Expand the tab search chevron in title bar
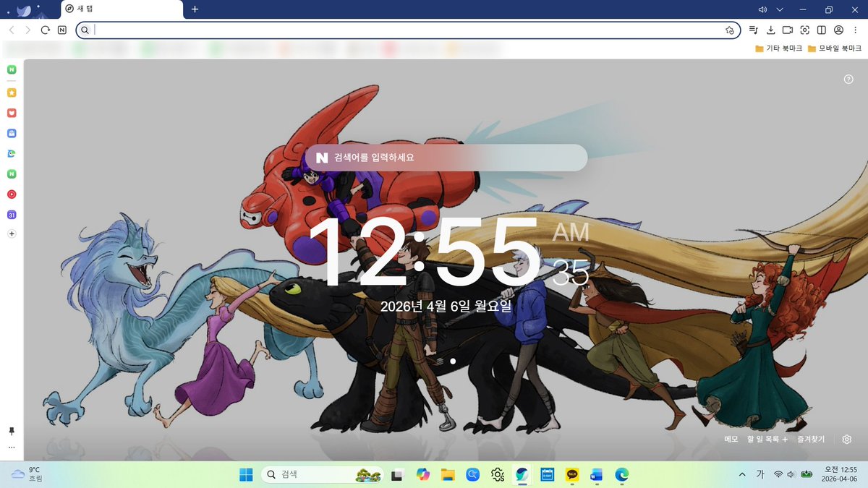Screen dimensions: 868x488 (x=780, y=9)
